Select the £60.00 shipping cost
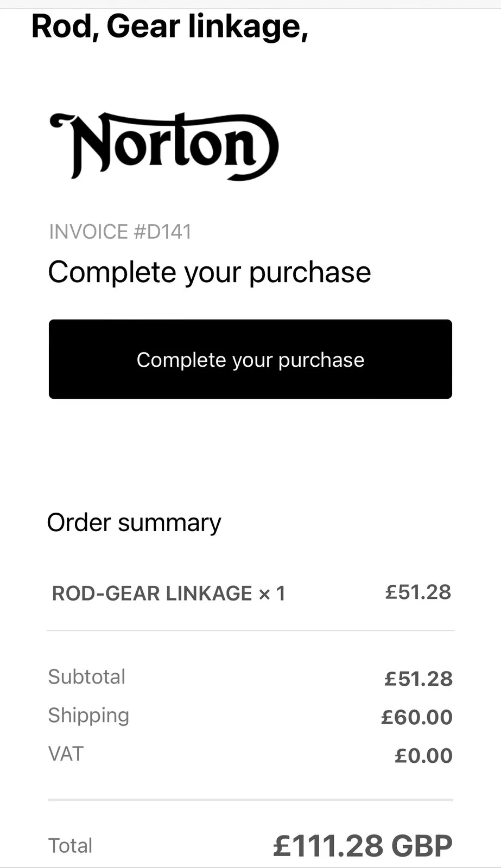 [416, 717]
